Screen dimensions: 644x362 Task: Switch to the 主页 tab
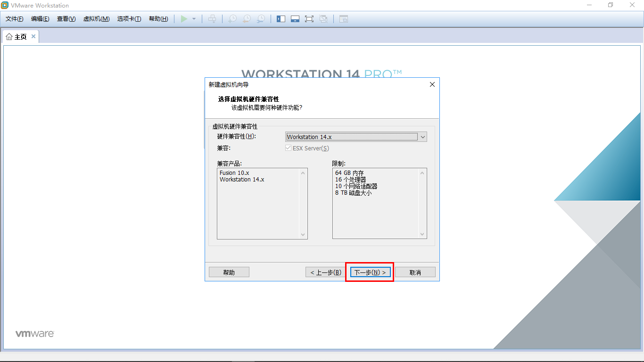(19, 36)
